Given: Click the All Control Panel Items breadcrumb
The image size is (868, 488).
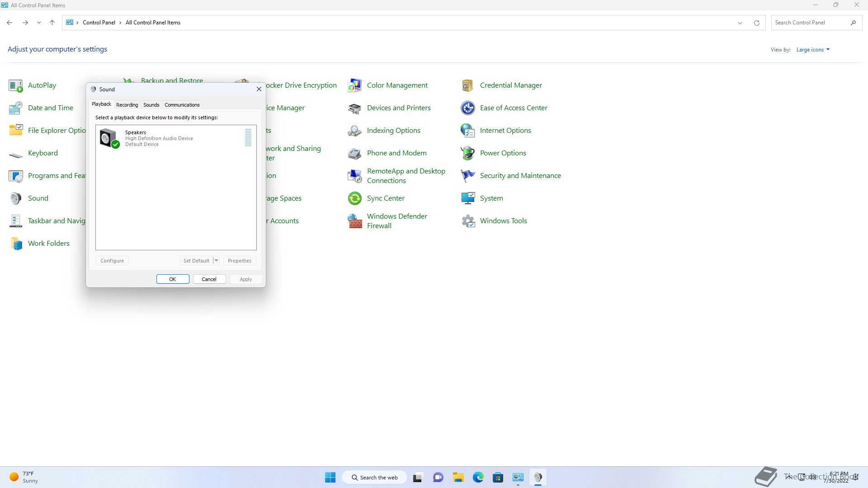Looking at the screenshot, I should [x=153, y=23].
